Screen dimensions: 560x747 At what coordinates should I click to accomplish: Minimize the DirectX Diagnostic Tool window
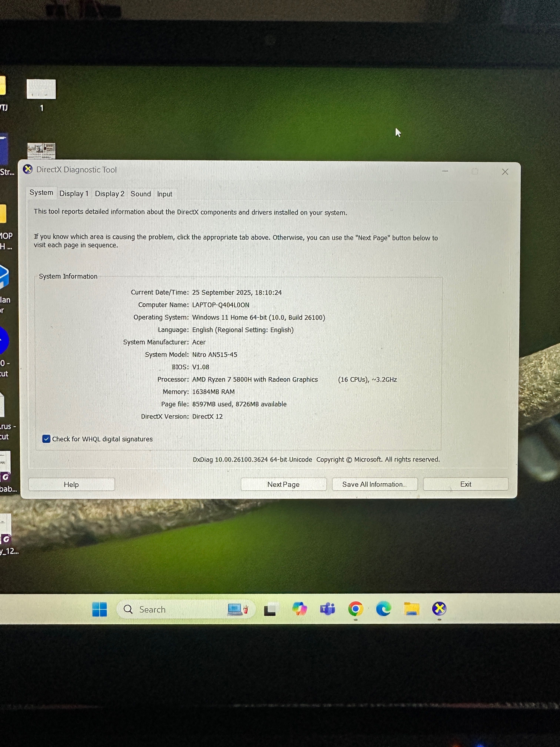coord(445,171)
